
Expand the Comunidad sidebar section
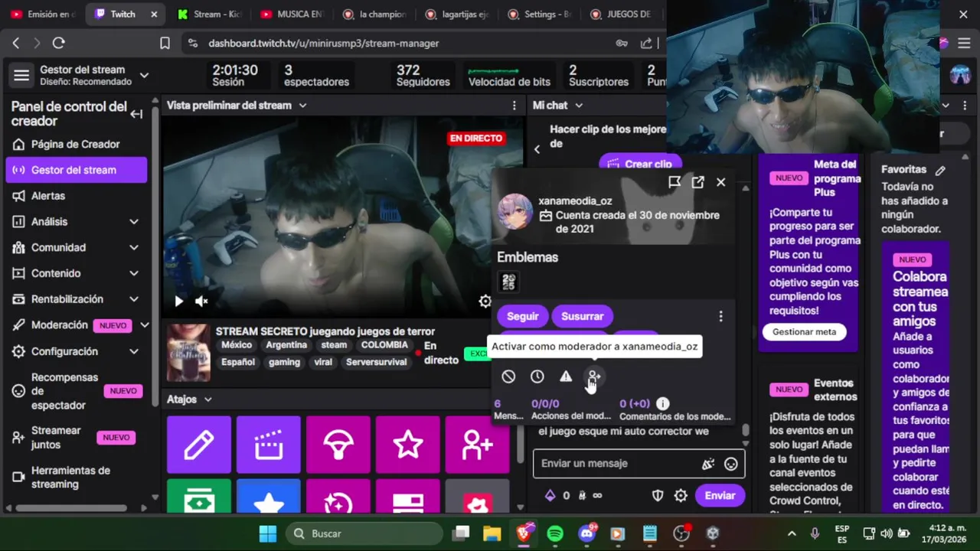click(x=134, y=248)
